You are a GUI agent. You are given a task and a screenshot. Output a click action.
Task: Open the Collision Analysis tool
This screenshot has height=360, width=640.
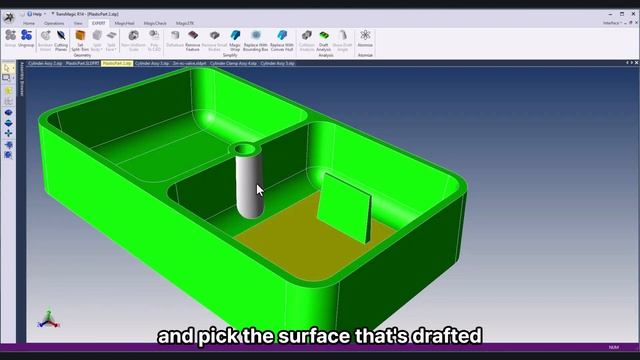(307, 41)
